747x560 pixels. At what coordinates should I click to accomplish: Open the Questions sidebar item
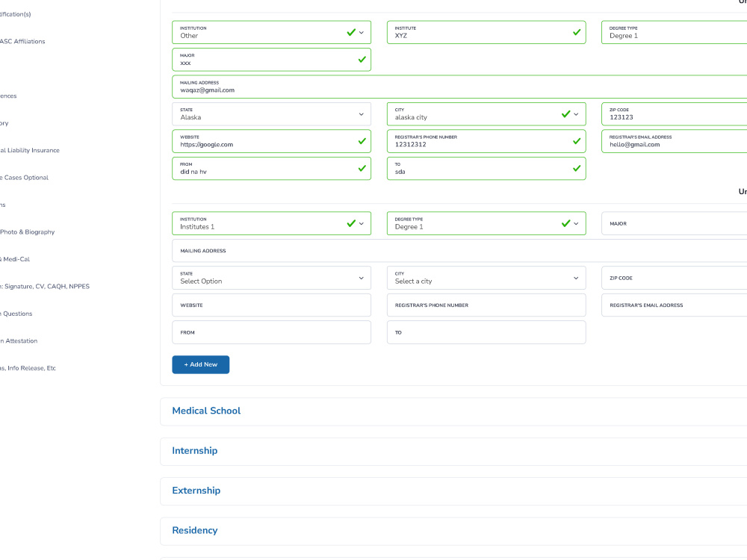pyautogui.click(x=16, y=314)
